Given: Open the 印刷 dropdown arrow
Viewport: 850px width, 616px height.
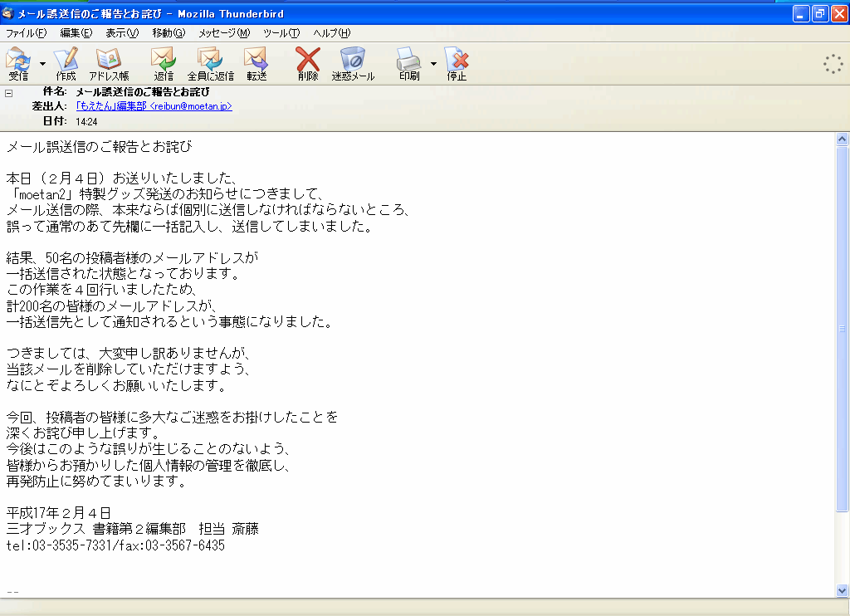Looking at the screenshot, I should (433, 63).
